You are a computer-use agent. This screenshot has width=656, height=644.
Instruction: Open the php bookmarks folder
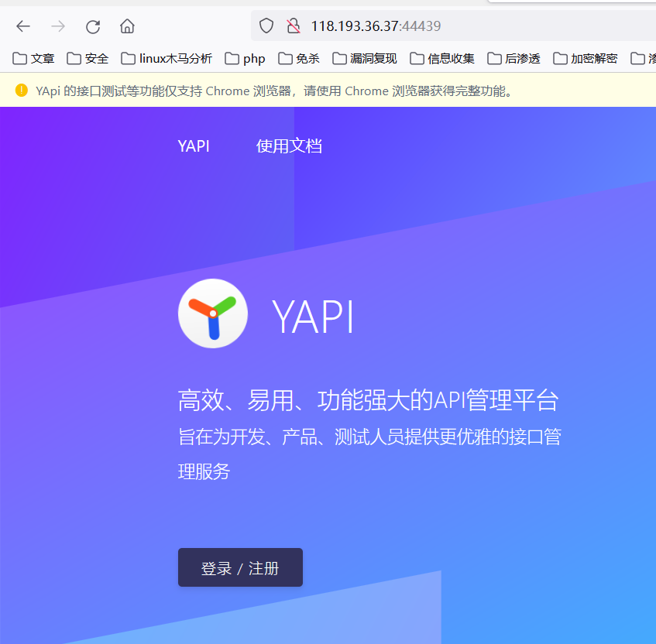coord(245,59)
